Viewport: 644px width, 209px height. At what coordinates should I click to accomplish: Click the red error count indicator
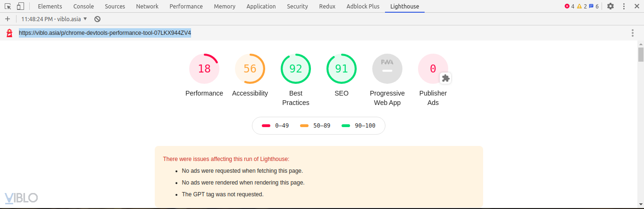[x=569, y=7]
